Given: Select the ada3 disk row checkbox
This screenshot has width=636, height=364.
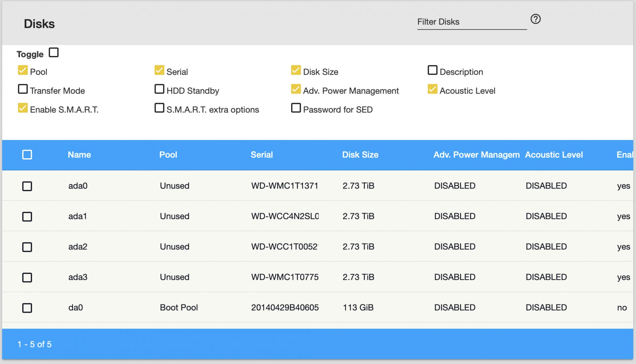Looking at the screenshot, I should point(27,278).
